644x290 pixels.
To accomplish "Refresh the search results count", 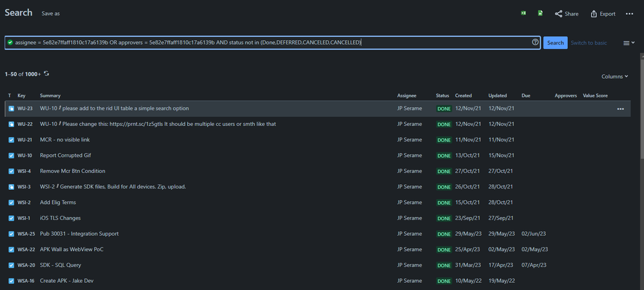I will tap(46, 74).
